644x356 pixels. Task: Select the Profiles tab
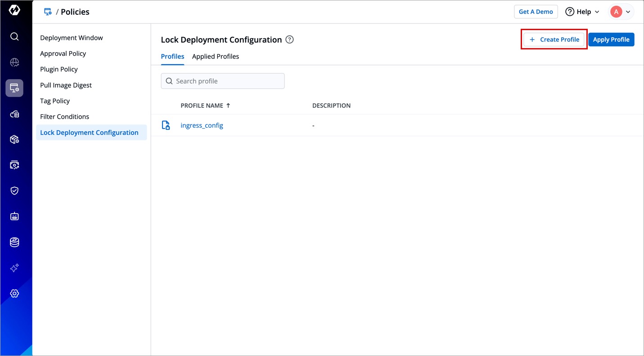point(172,57)
